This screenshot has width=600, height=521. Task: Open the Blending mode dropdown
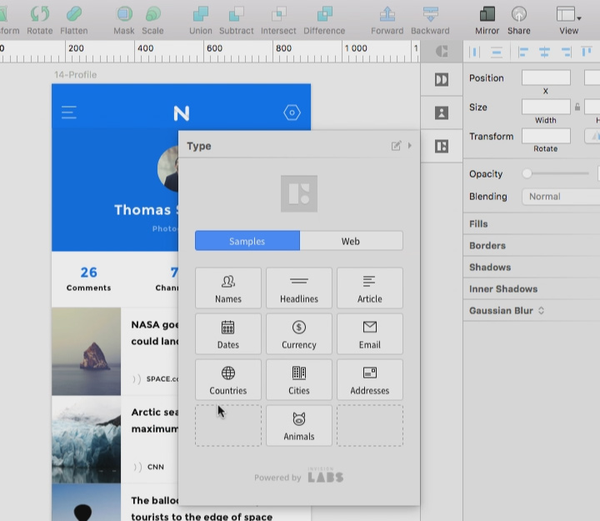[x=560, y=197]
